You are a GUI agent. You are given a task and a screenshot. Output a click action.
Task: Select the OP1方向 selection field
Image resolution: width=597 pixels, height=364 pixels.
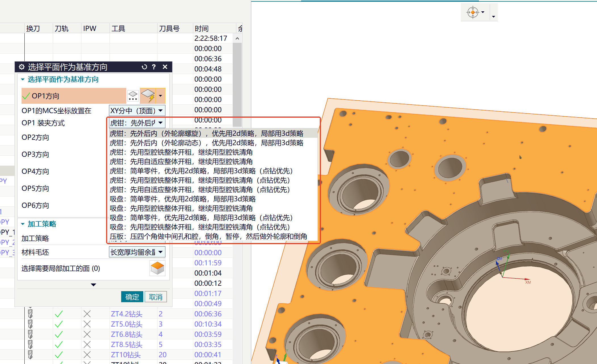tap(74, 96)
